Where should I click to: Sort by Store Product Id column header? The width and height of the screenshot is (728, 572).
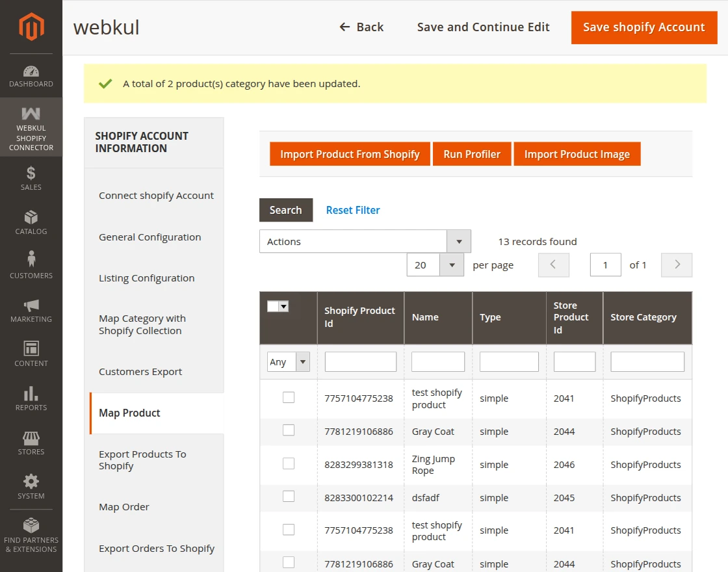(x=575, y=318)
